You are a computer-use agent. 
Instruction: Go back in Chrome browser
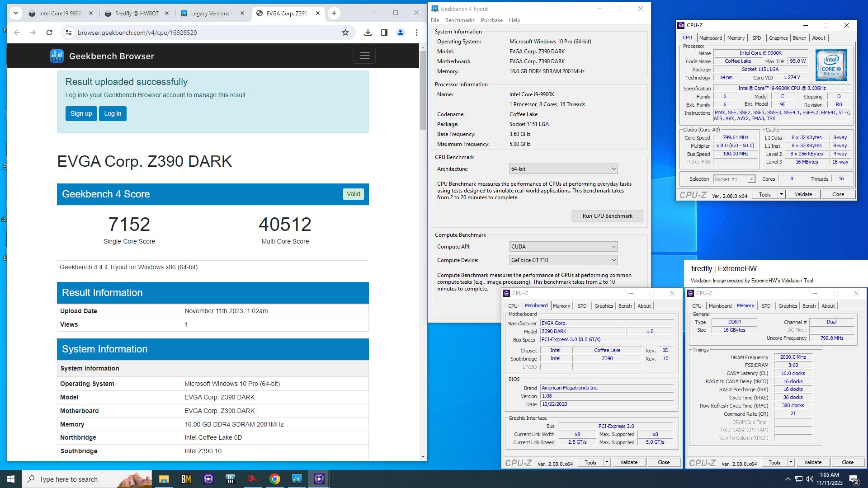click(17, 33)
